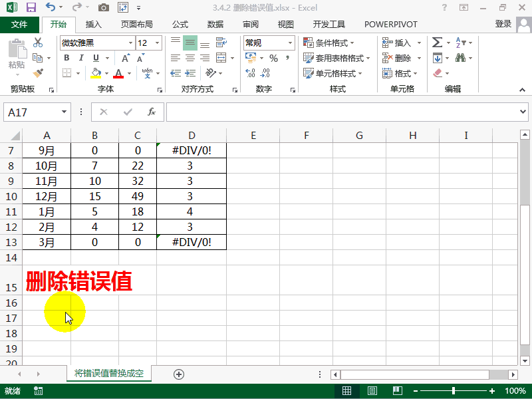Viewport: 532px width, 399px height.
Task: Increase decimal places
Action: pyautogui.click(x=251, y=73)
